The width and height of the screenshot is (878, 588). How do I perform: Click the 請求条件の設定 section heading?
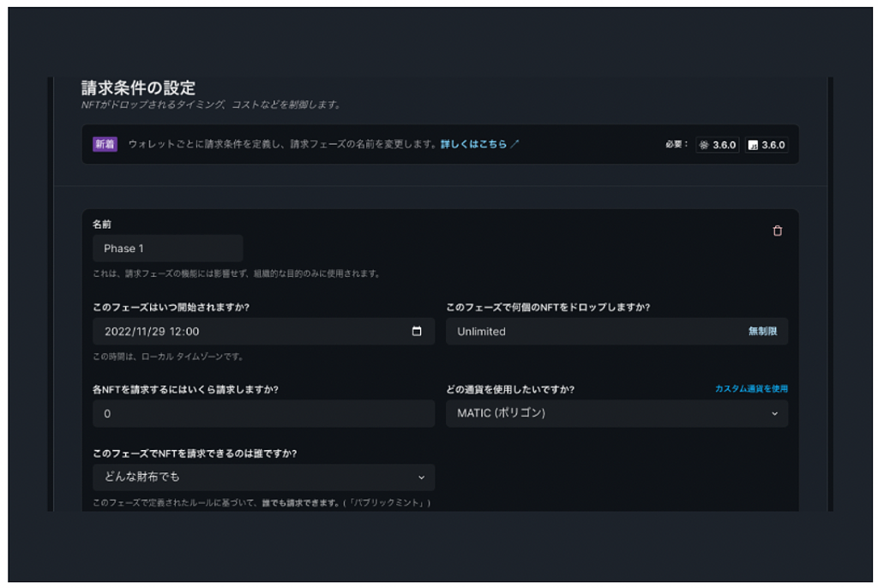(138, 87)
